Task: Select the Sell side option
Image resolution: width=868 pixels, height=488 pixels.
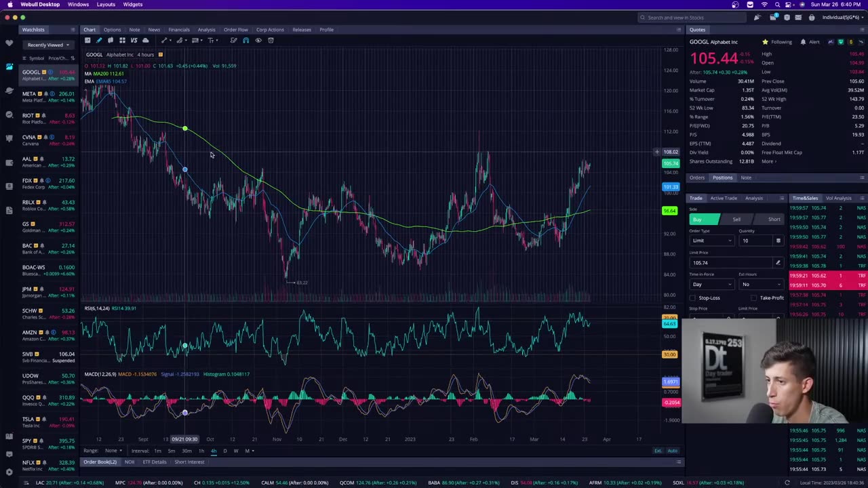Action: [736, 219]
